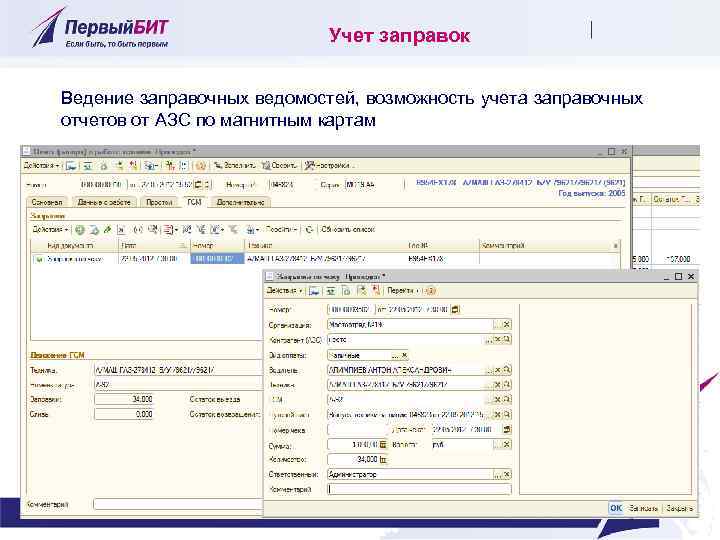720x540 pixels.
Task: Open calculator for the Сумма field
Action: click(x=383, y=444)
